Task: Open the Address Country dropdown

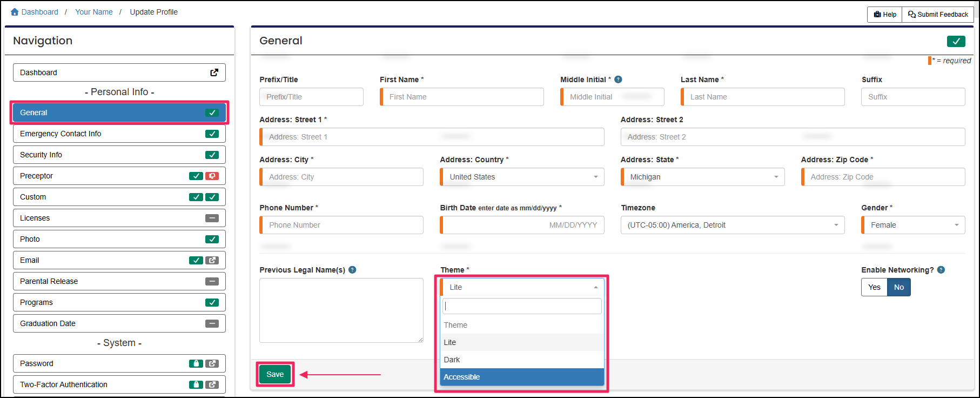Action: pos(522,177)
